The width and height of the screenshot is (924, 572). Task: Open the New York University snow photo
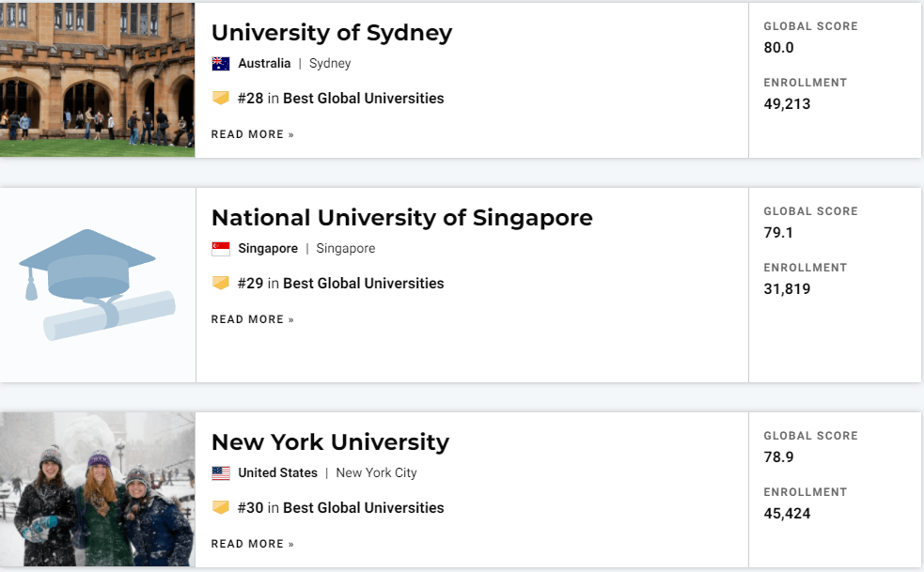(x=97, y=489)
